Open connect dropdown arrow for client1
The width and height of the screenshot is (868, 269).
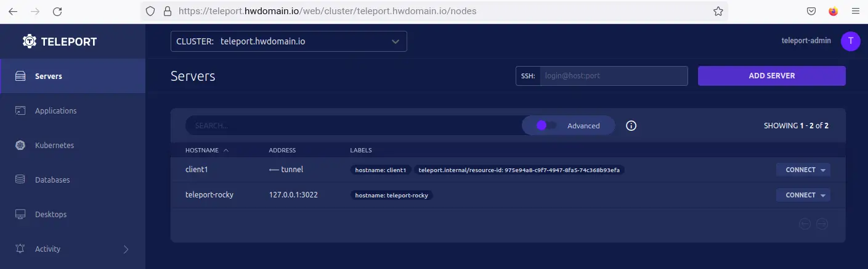pos(823,170)
